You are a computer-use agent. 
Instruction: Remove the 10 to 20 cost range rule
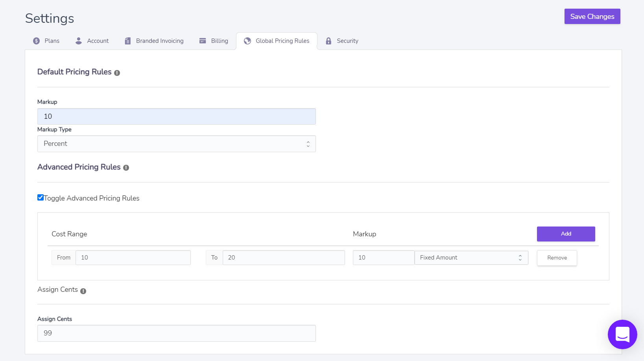pyautogui.click(x=557, y=258)
